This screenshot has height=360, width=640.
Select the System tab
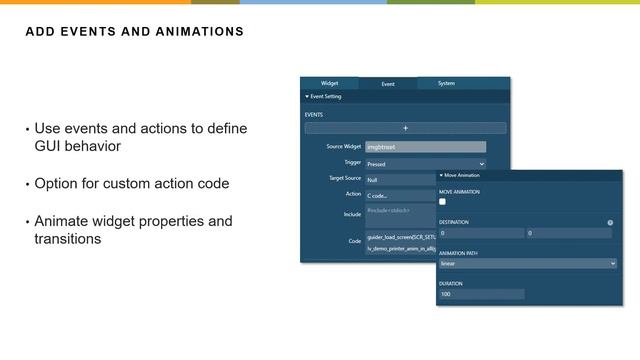pos(446,83)
